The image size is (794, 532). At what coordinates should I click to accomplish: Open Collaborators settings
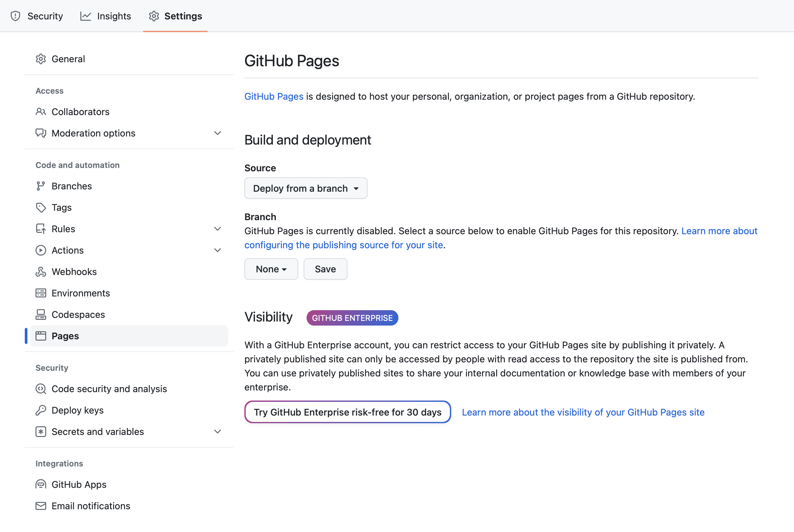click(x=129, y=112)
